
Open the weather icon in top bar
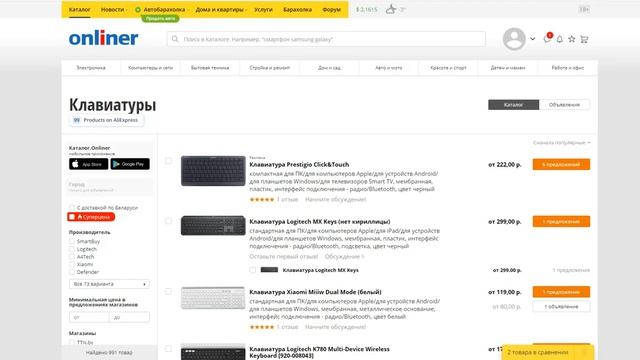[391, 9]
